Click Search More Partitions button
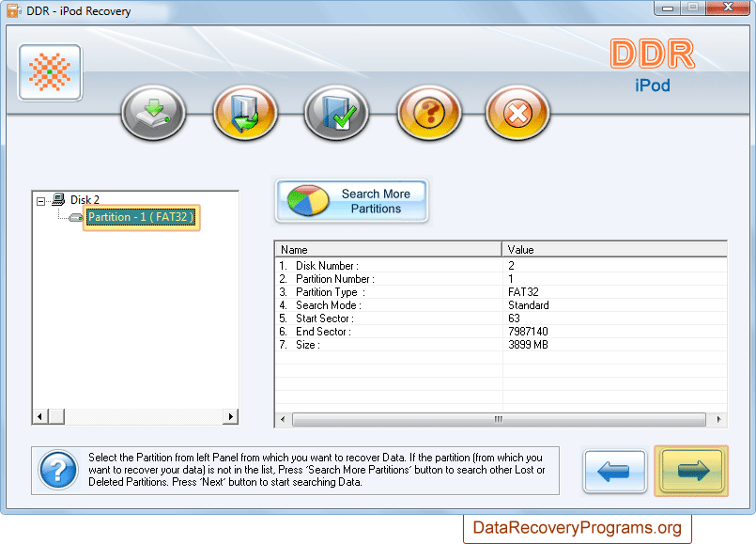756x544 pixels. [351, 201]
